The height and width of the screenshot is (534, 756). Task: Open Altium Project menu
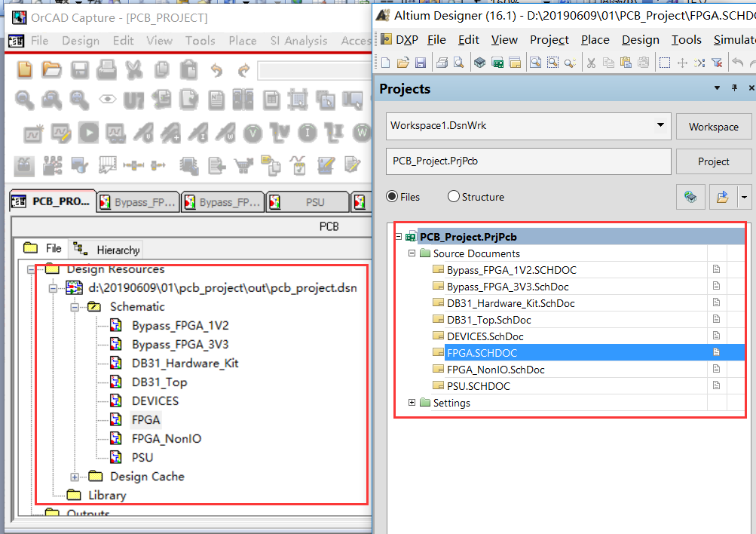point(549,39)
